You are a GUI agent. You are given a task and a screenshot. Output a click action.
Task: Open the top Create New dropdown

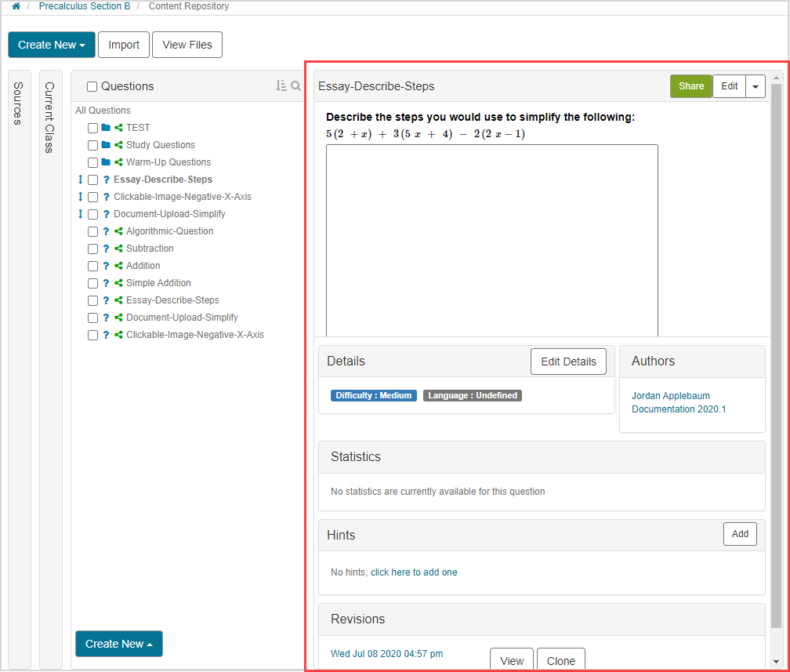(x=52, y=45)
